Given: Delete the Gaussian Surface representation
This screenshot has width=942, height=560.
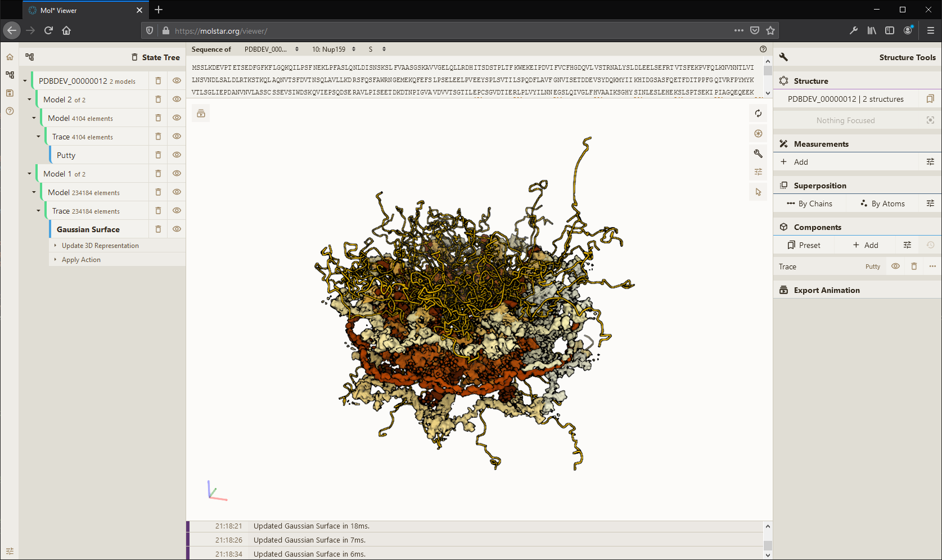Looking at the screenshot, I should [158, 229].
